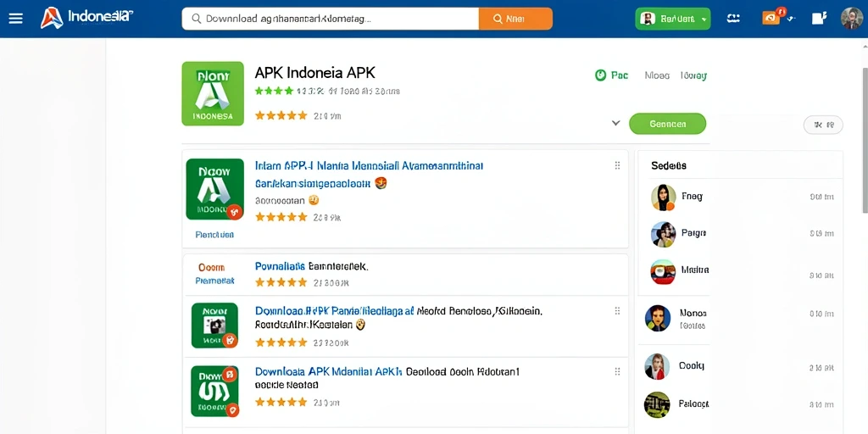This screenshot has height=434, width=868.
Task: Open Oooly user in sidebar
Action: tap(692, 366)
